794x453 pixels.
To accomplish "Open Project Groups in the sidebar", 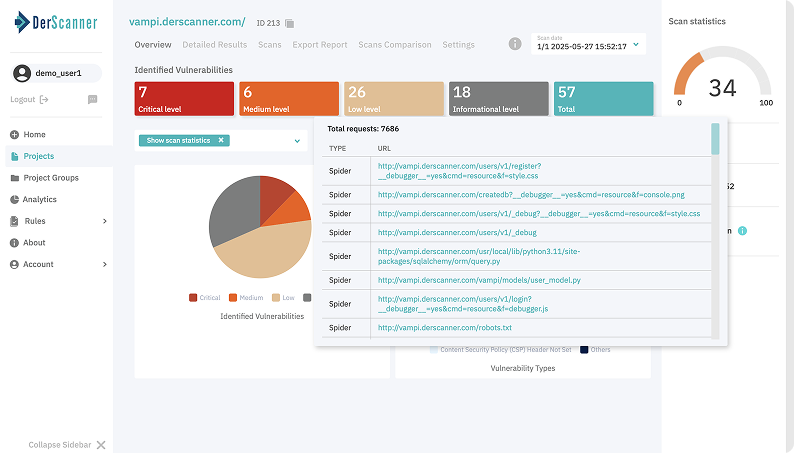I will (x=51, y=178).
